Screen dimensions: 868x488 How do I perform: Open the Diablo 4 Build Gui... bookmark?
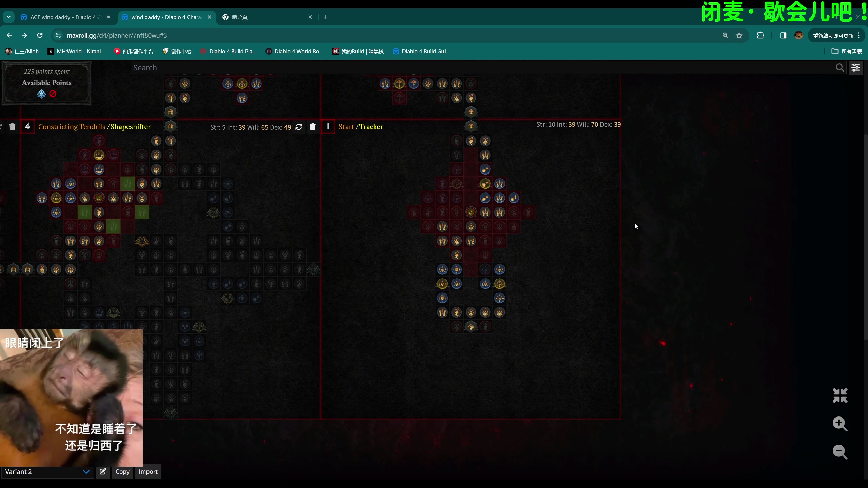421,51
